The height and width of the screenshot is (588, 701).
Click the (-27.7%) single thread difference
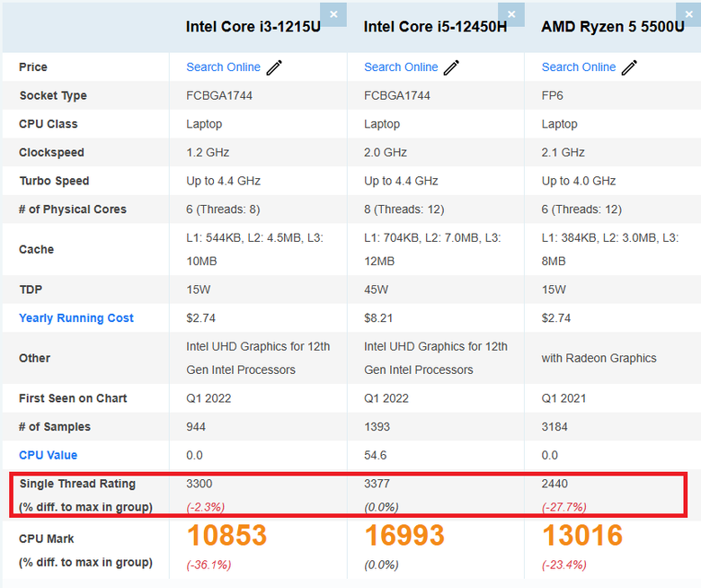(564, 507)
